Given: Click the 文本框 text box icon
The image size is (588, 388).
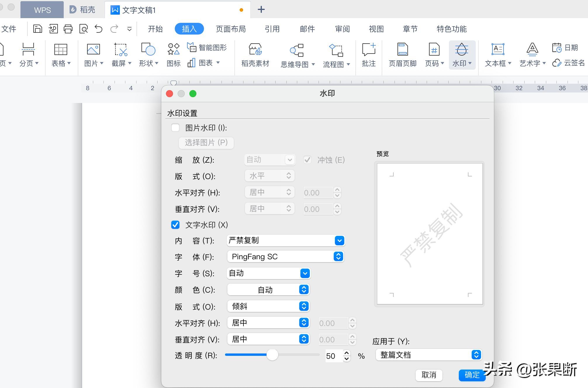Looking at the screenshot, I should pos(498,49).
